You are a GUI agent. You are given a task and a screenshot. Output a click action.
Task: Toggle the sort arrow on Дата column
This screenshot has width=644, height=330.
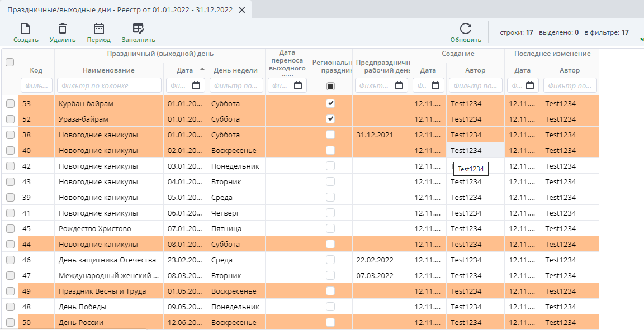(x=202, y=70)
